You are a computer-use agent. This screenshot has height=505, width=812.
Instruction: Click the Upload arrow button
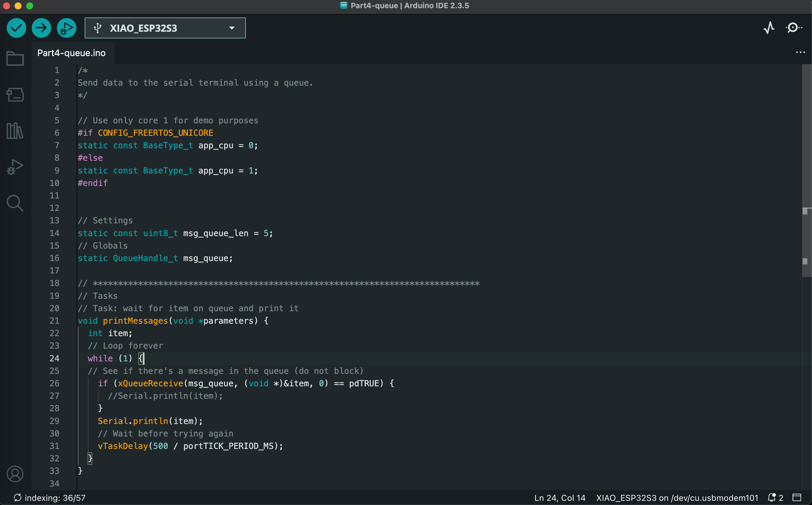41,28
